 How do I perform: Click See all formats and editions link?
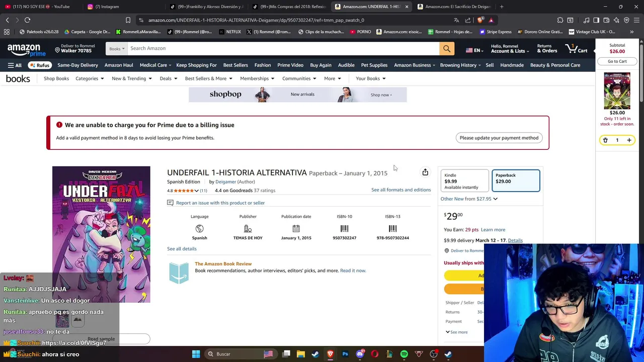click(x=401, y=190)
